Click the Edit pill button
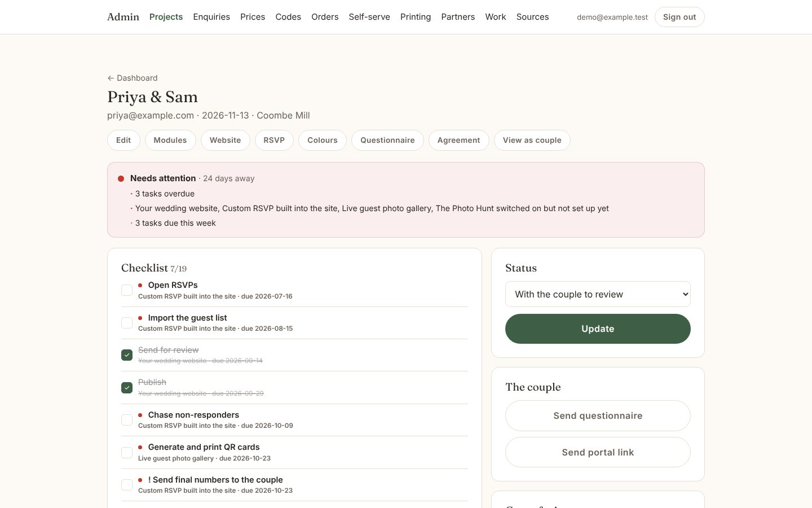Viewport: 812px width, 508px height. 123,140
